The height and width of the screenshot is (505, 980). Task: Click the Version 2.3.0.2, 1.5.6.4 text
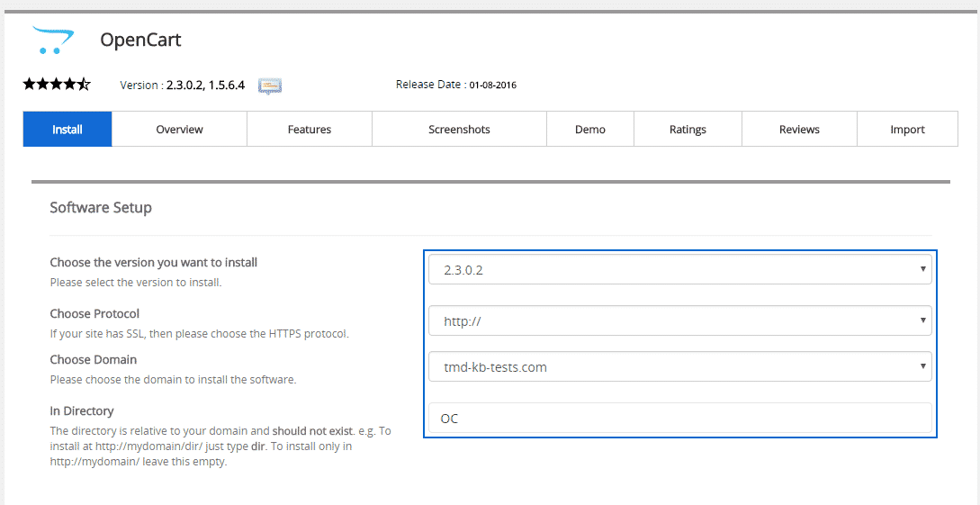click(182, 85)
